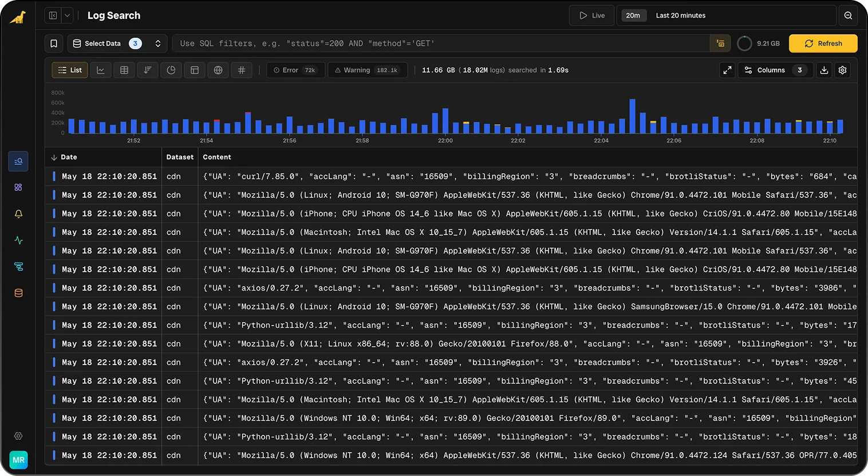Open the first axios/0.27.2 row with bytes 3986
The image size is (868, 476).
(x=451, y=288)
